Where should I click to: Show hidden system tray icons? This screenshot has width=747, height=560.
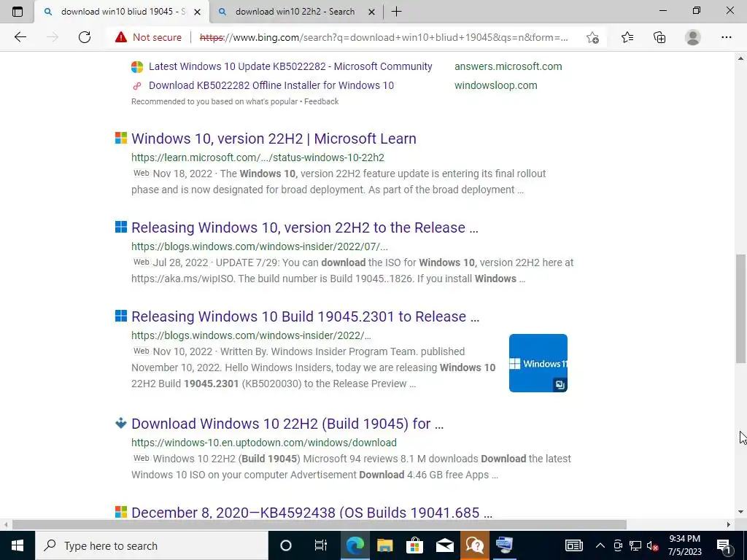pyautogui.click(x=600, y=545)
